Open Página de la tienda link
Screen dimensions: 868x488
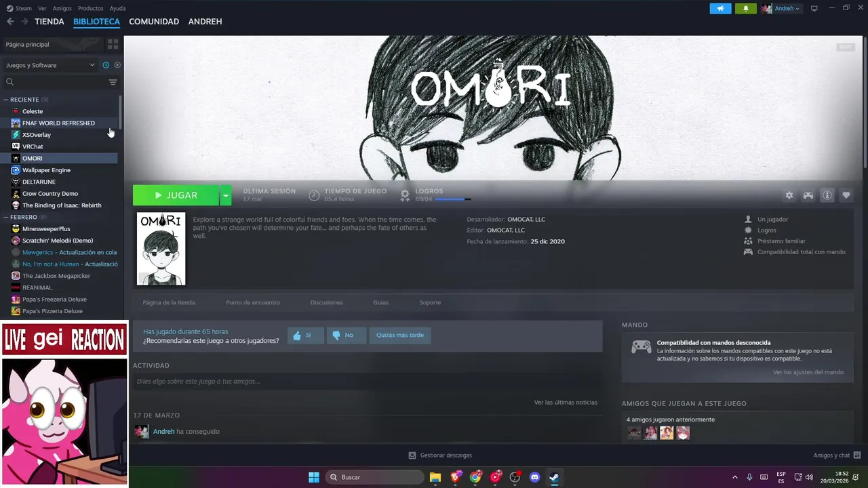click(x=169, y=302)
